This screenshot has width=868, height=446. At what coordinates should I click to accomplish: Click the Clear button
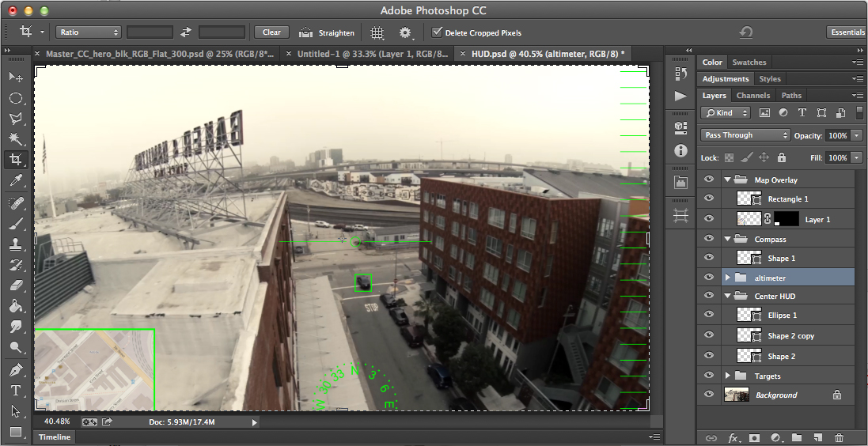[271, 32]
